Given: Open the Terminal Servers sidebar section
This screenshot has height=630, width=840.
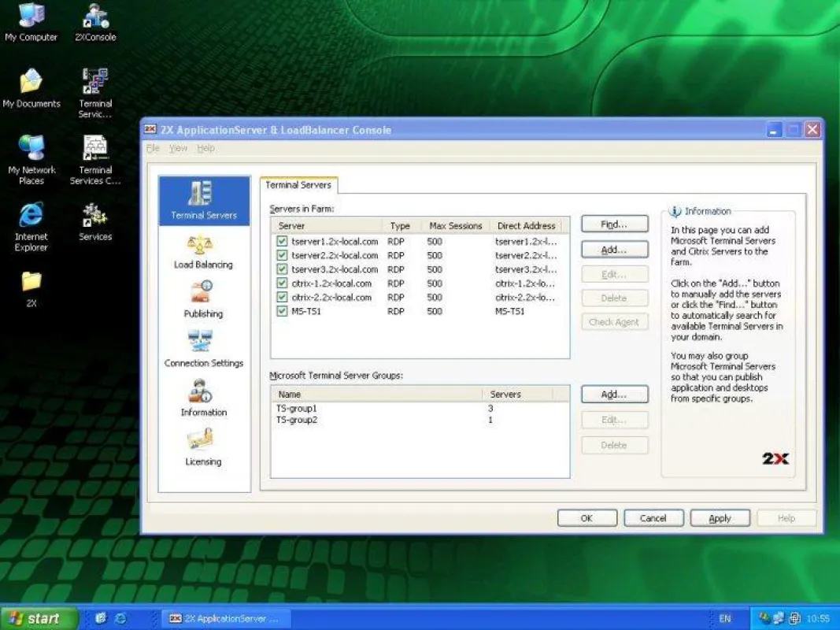Looking at the screenshot, I should pos(204,201).
